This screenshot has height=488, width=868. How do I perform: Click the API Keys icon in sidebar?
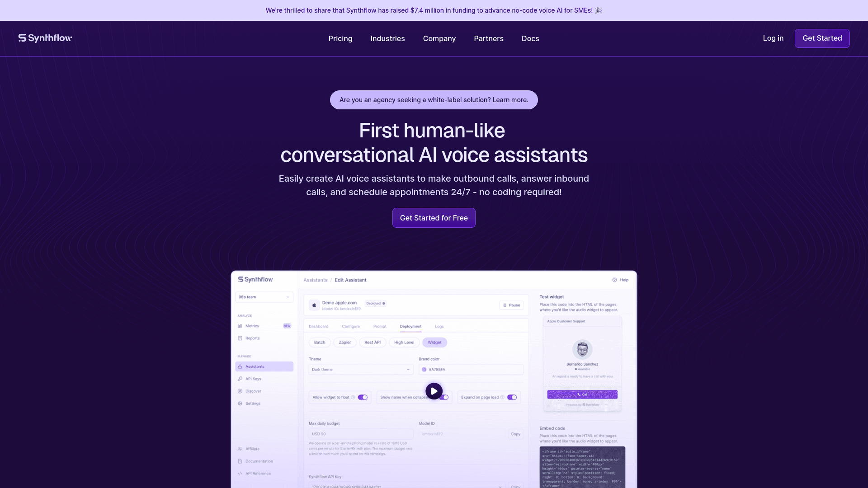(240, 378)
